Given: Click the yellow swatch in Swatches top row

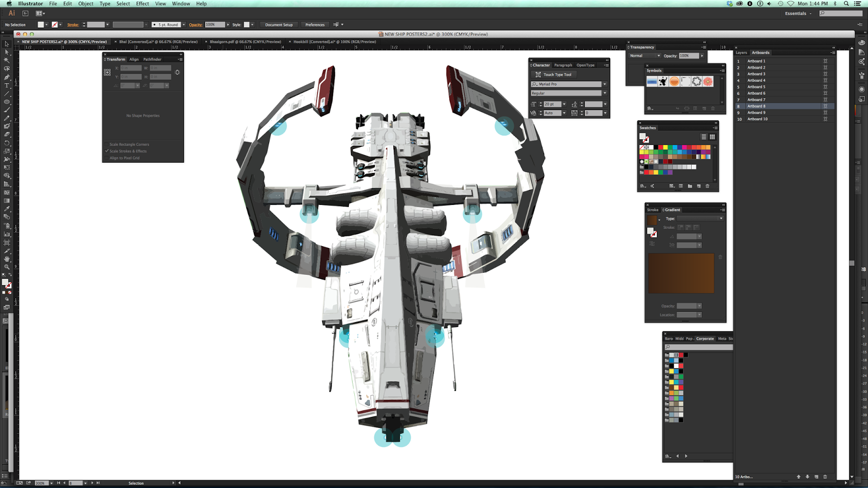Looking at the screenshot, I should click(x=665, y=147).
